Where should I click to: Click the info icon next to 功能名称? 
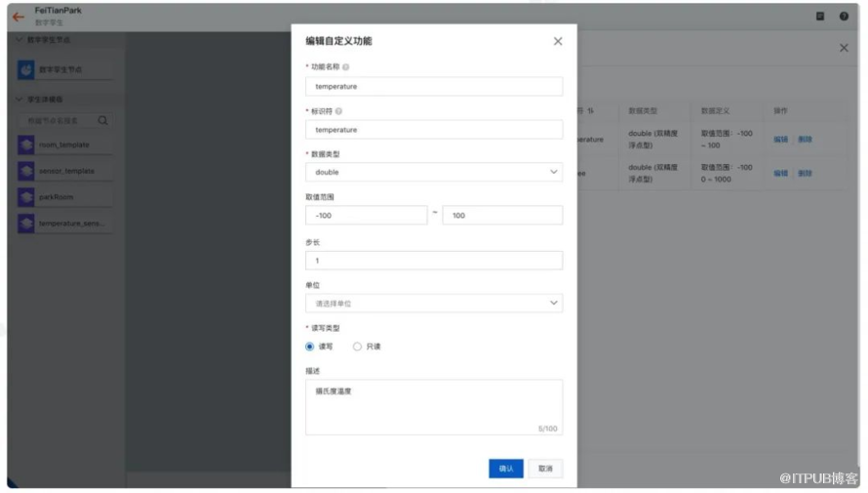click(345, 66)
